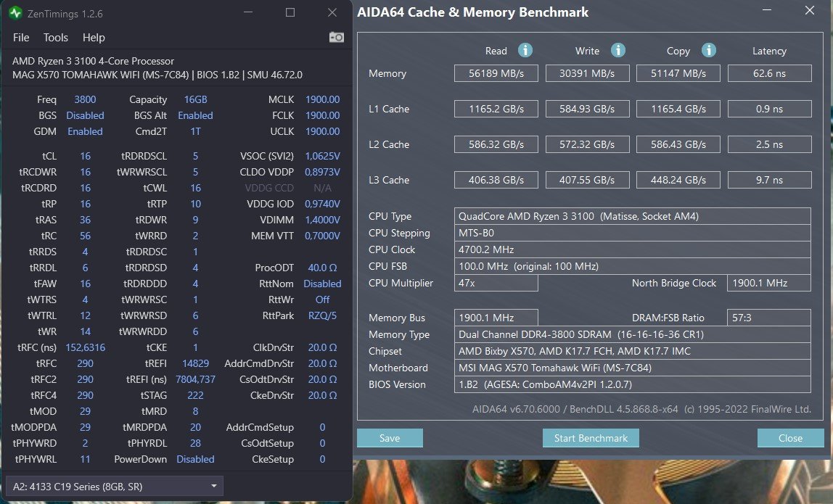
Task: Select L2 Cache latency 2.5 ns
Action: [769, 144]
